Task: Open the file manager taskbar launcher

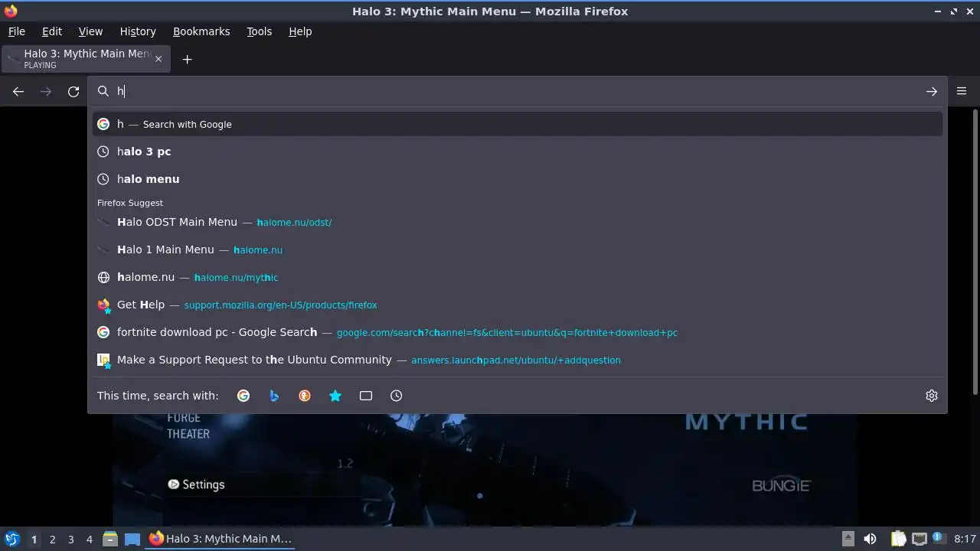Action: coord(109,539)
